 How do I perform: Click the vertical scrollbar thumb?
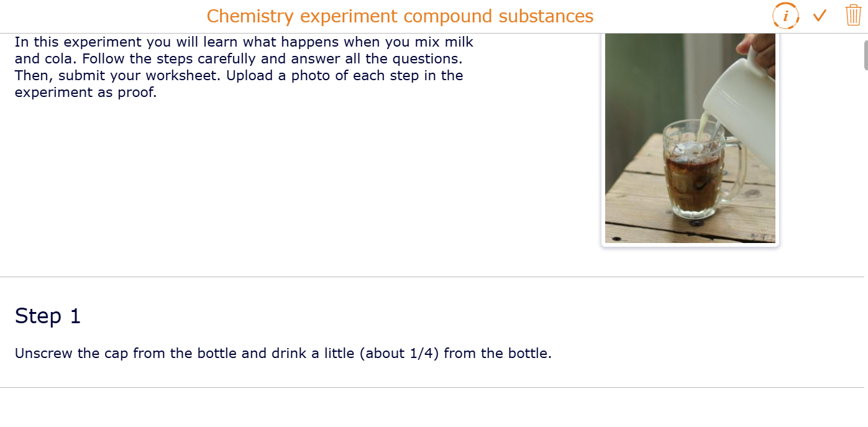click(865, 55)
